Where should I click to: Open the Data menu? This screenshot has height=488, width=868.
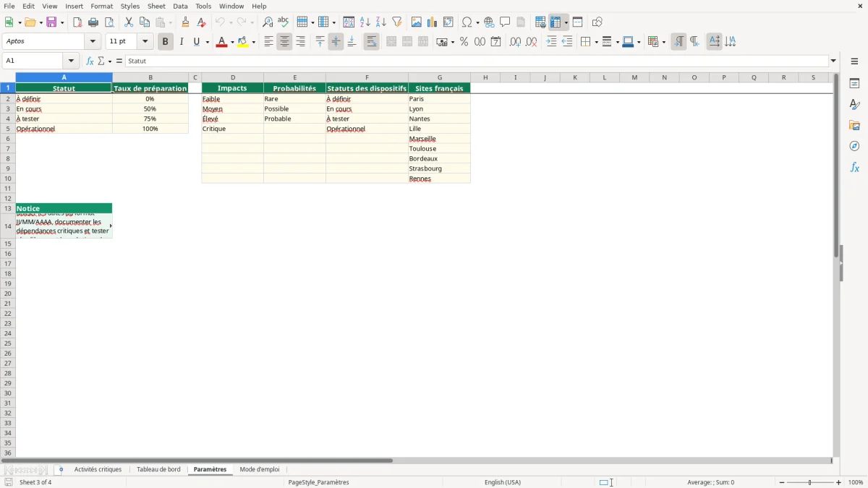180,6
